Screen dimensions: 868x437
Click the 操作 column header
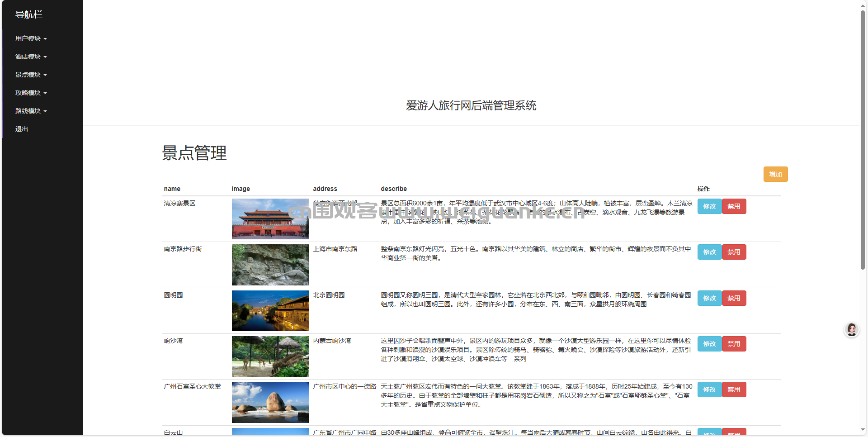[703, 189]
